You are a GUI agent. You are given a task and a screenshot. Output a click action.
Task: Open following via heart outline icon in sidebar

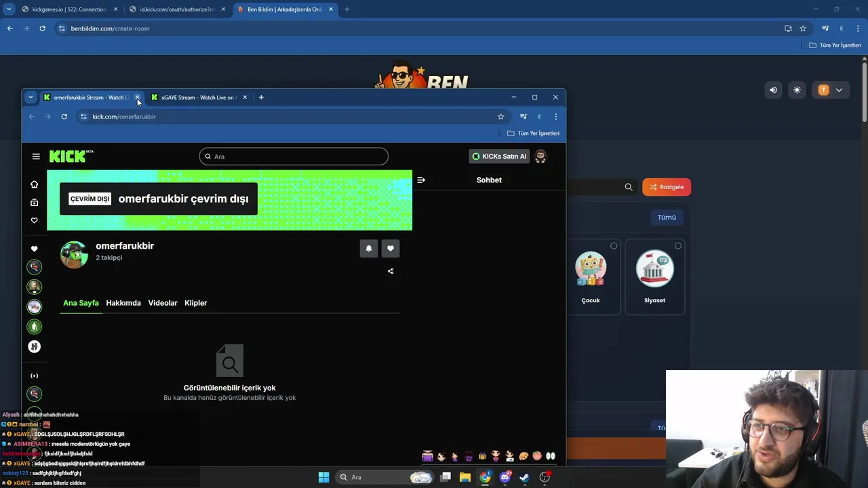[34, 220]
